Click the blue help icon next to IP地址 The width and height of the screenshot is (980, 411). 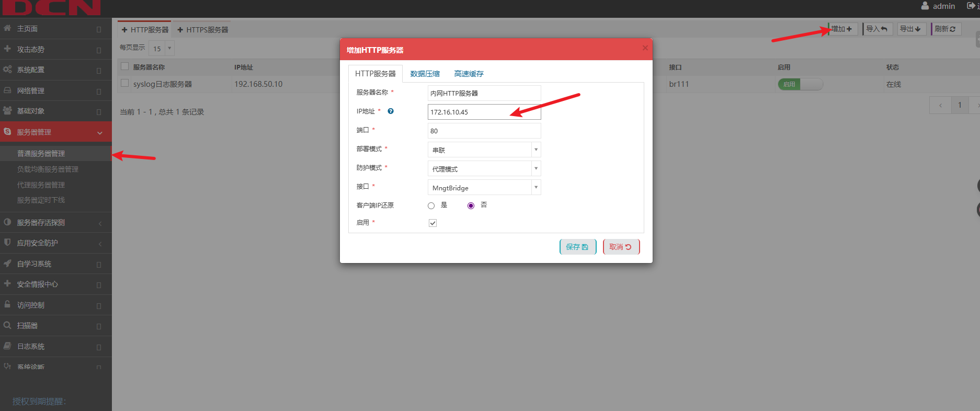tap(391, 111)
